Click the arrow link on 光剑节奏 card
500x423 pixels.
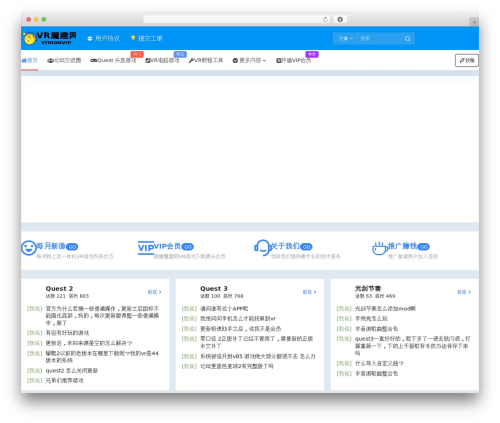464,292
